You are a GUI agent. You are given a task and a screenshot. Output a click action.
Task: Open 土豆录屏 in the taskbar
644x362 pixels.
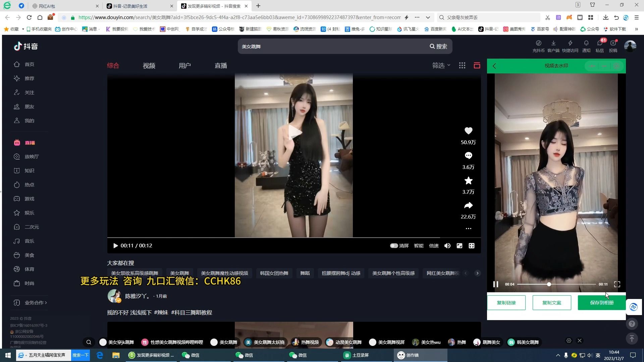366,355
